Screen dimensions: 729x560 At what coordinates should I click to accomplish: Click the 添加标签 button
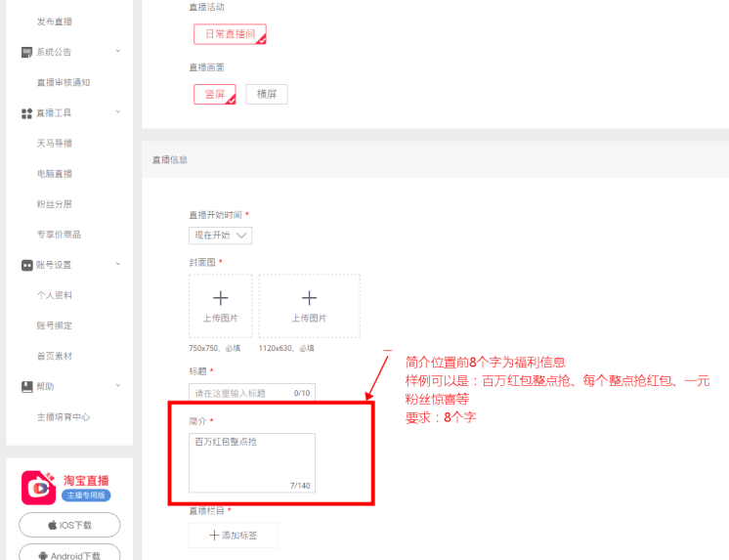tap(233, 536)
